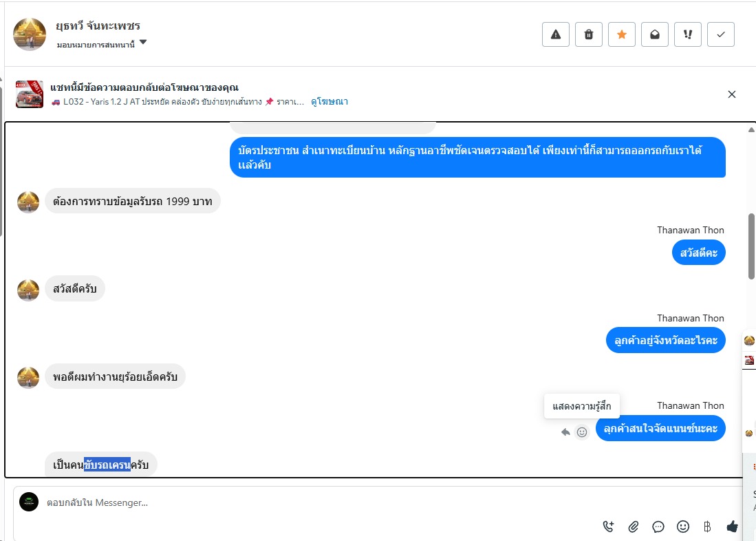Viewport: 756px width, 541px height.
Task: Click the chat vertical scrollbar thumb
Action: coord(751,246)
